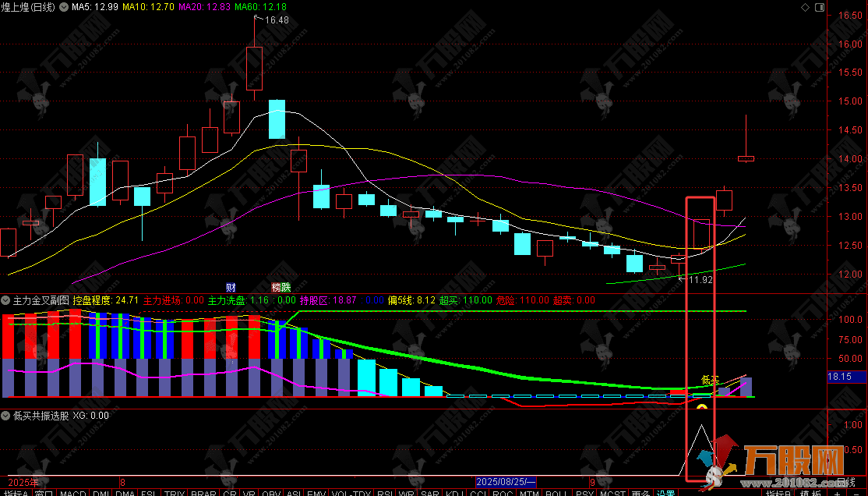Select the VR indicator tab
868x496 pixels.
249,493
